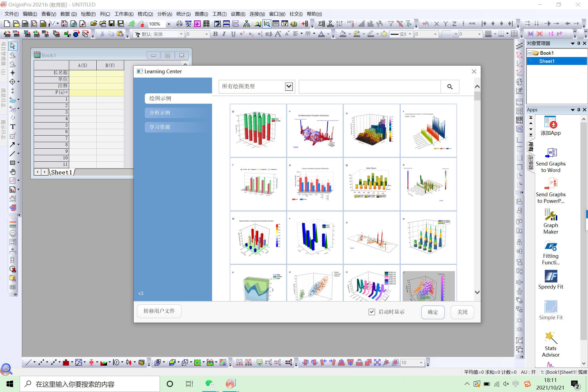This screenshot has height=392, width=588.
Task: Select Sheet1 in object manager
Action: 547,61
